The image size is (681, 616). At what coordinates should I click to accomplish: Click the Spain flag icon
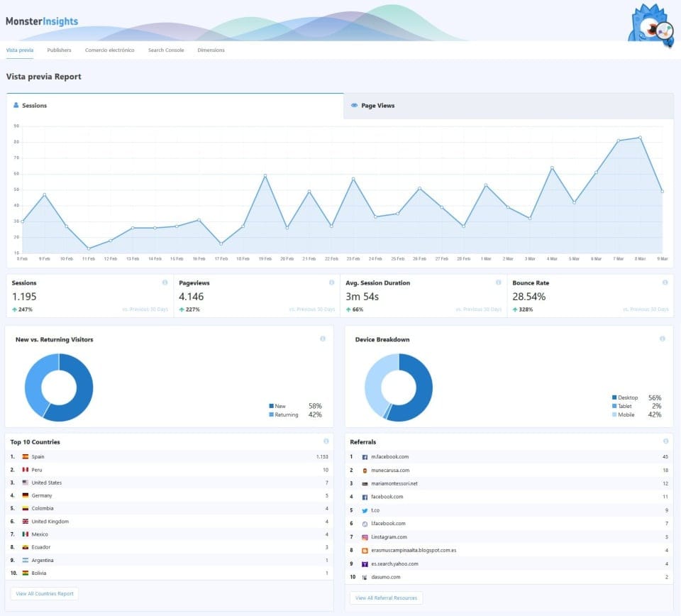[x=26, y=456]
